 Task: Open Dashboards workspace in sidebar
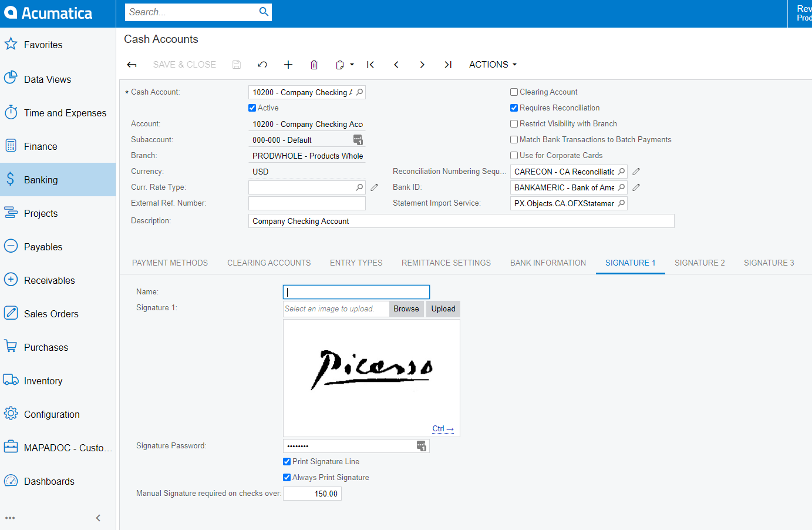tap(58, 481)
